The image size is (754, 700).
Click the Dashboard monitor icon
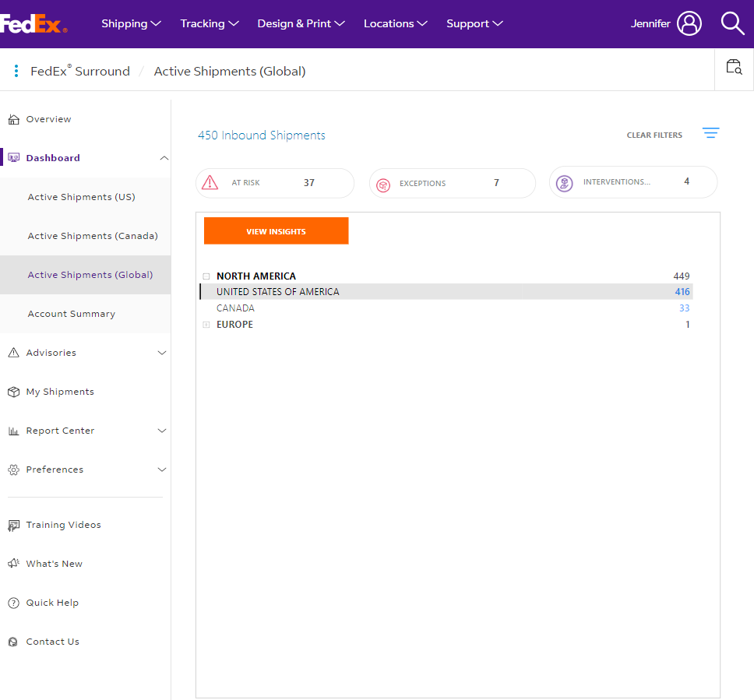click(14, 158)
